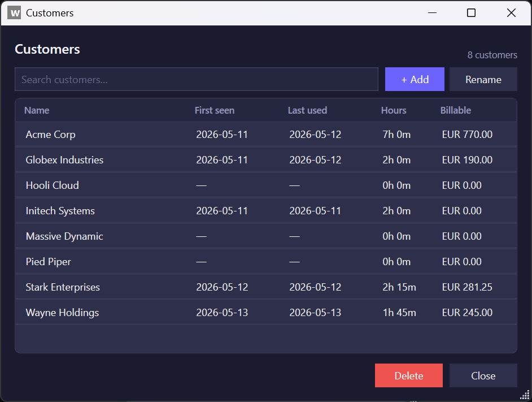The image size is (532, 402).
Task: Click the EUR 770.00 billable value
Action: coord(467,135)
